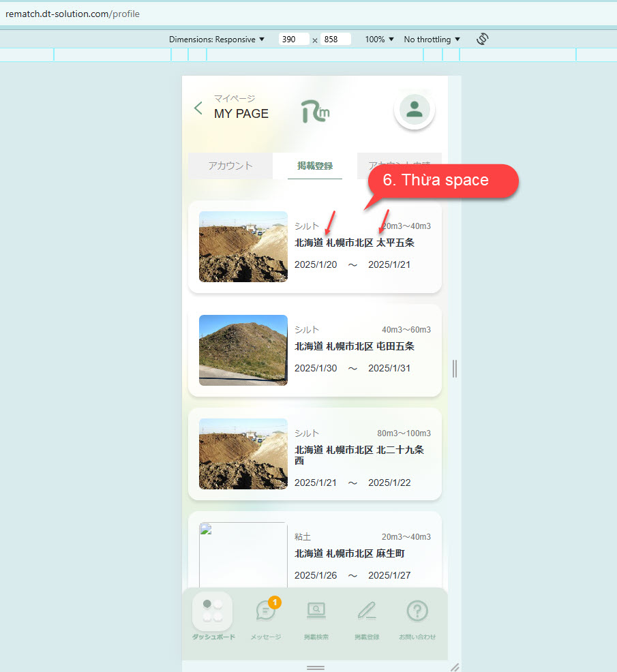This screenshot has width=617, height=672.
Task: Click the back arrow beside MY PAGE
Action: tap(198, 108)
